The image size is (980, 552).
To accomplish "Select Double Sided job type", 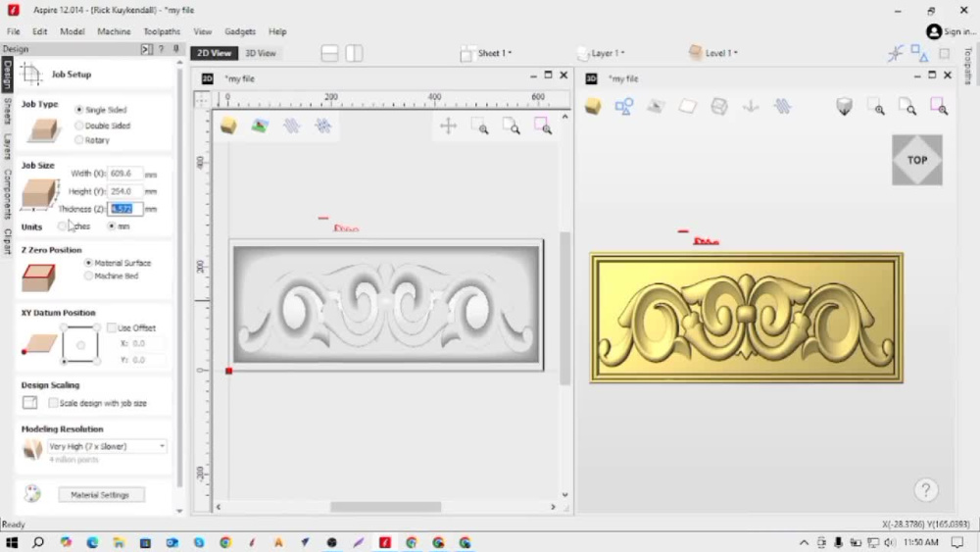I will [79, 125].
